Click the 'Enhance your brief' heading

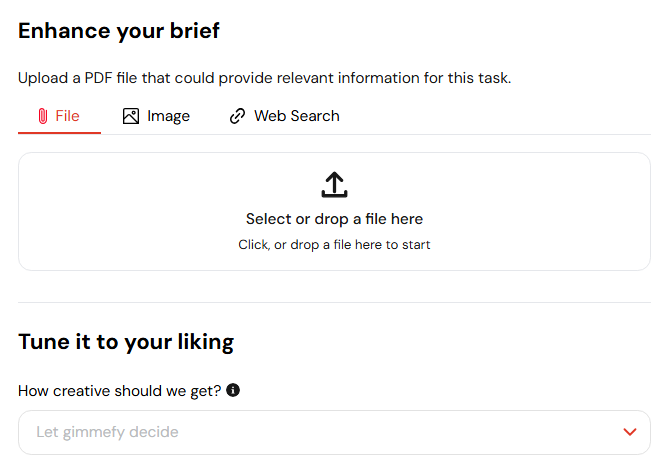tap(119, 31)
